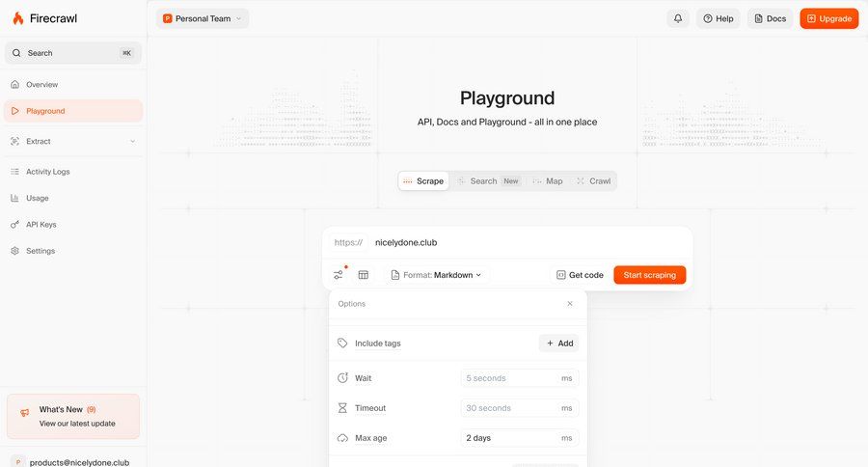Open the scrape options sliders icon
This screenshot has width=868, height=467.
[x=339, y=275]
